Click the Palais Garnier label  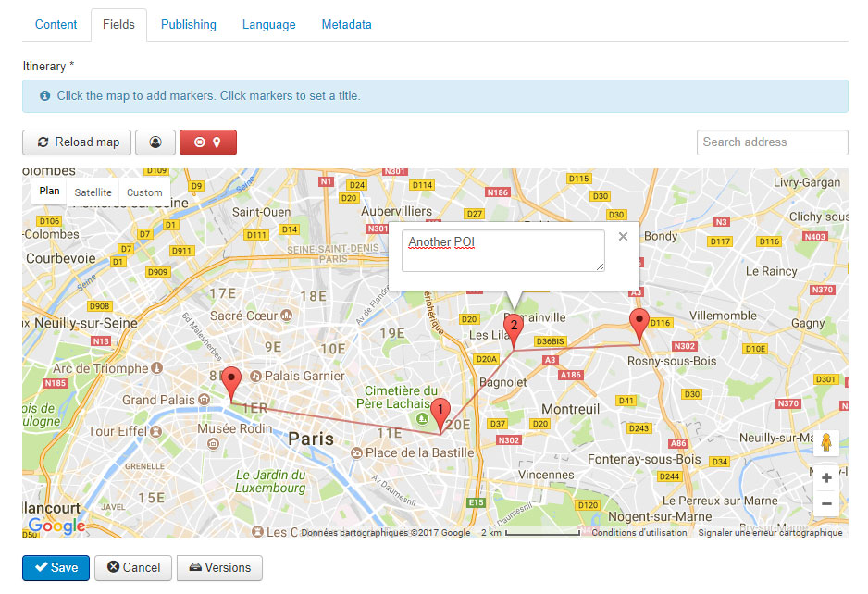tap(304, 376)
